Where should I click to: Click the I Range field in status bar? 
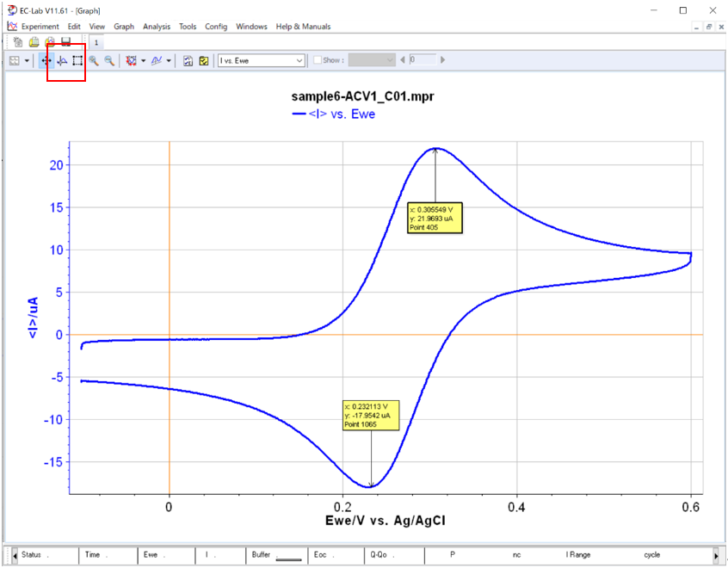(578, 555)
